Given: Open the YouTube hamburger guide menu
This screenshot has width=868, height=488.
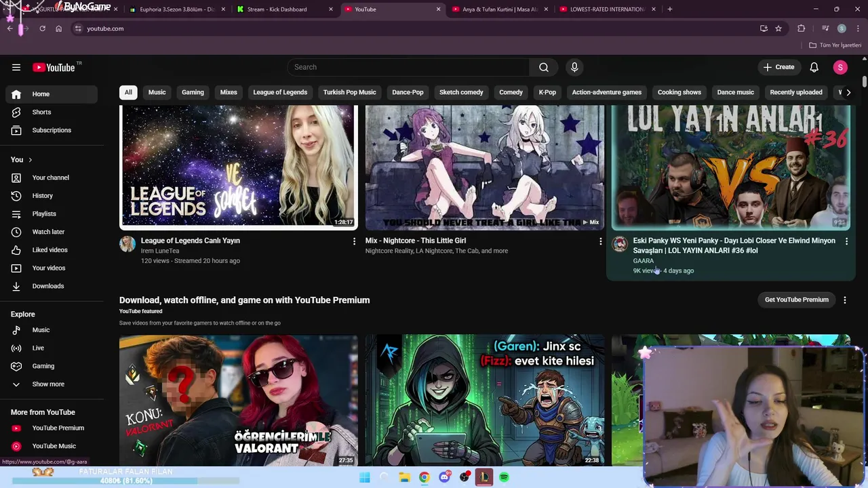Looking at the screenshot, I should tap(16, 67).
